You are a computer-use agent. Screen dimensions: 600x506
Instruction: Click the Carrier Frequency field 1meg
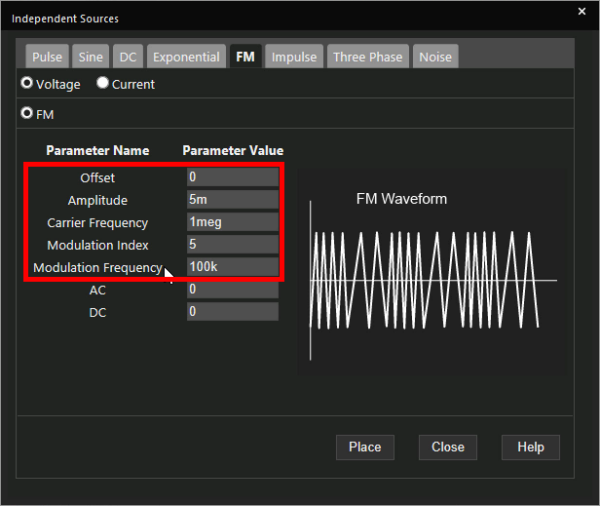coord(233,222)
